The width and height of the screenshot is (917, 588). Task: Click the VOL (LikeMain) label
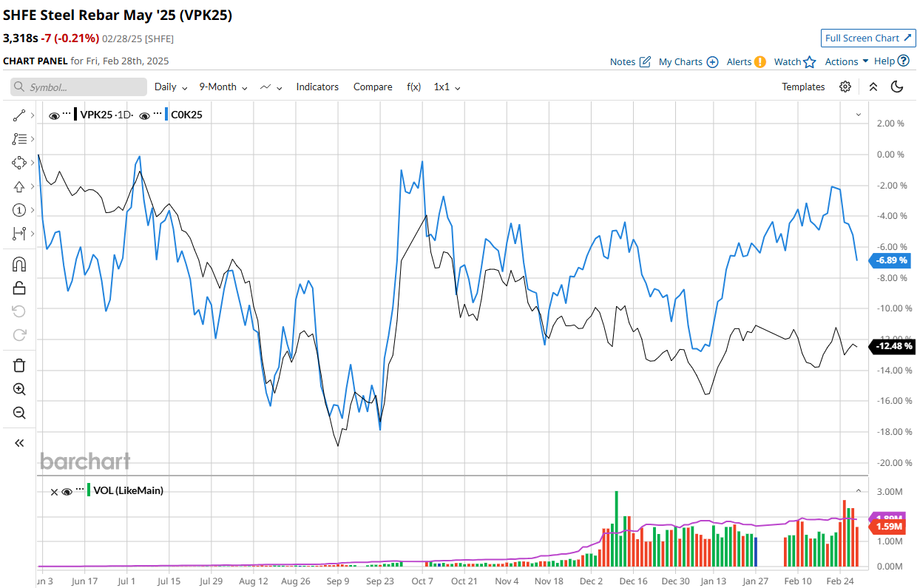click(129, 490)
